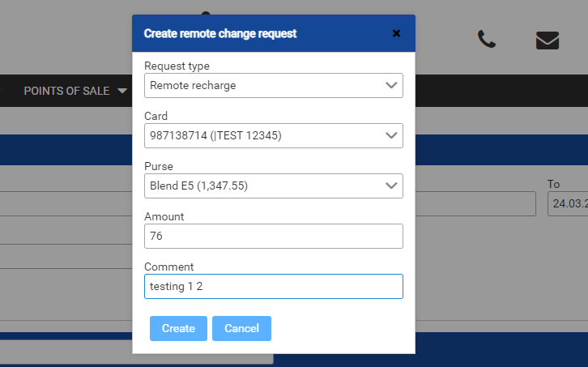588x367 pixels.
Task: Click the 'To' label above date field
Action: pos(553,184)
